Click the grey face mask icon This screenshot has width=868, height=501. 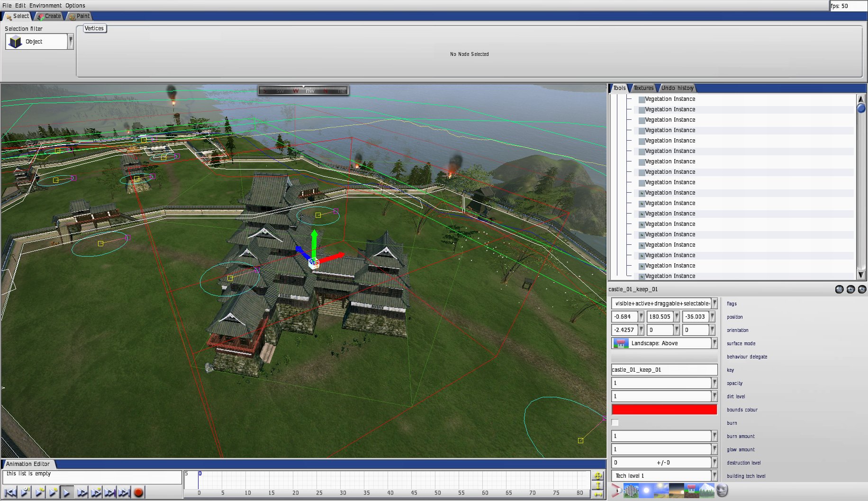(x=722, y=491)
